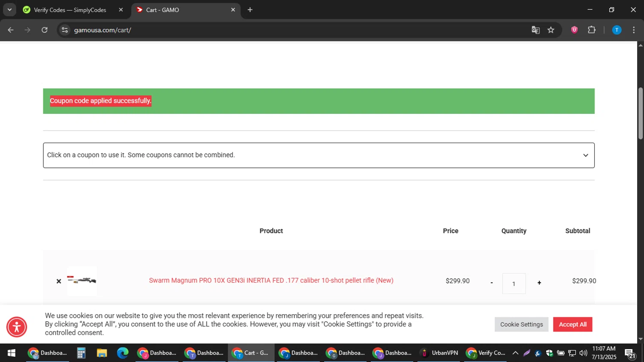The width and height of the screenshot is (644, 362).
Task: Expand the coupon selection dropdown
Action: pos(319,155)
